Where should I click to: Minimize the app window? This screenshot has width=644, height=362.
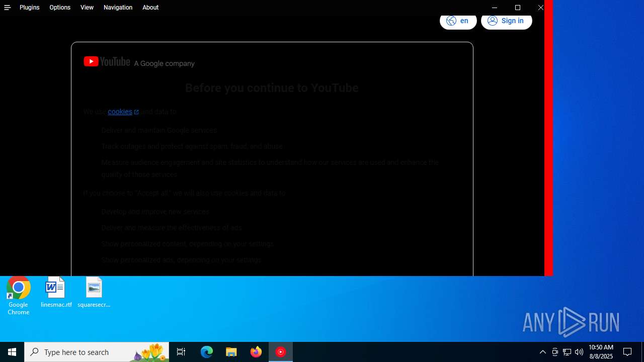click(495, 8)
